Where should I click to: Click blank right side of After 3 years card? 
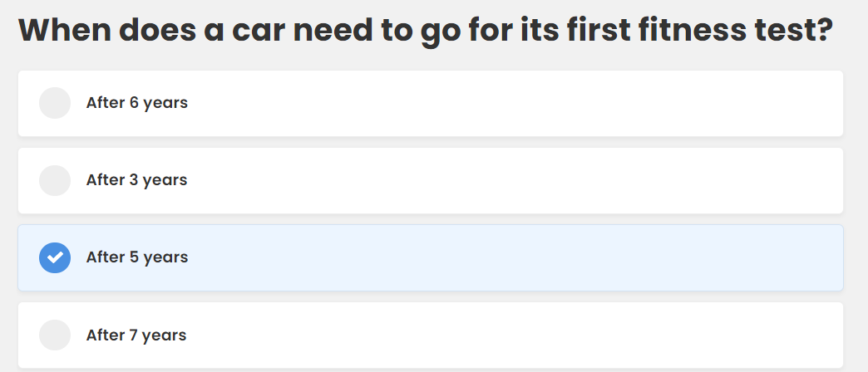pyautogui.click(x=665, y=180)
